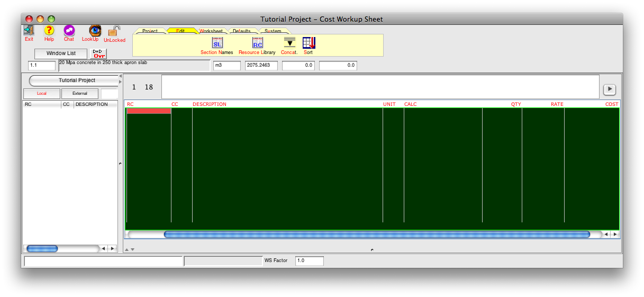The width and height of the screenshot is (644, 297).
Task: Click the item description field about apron slab
Action: pos(134,65)
